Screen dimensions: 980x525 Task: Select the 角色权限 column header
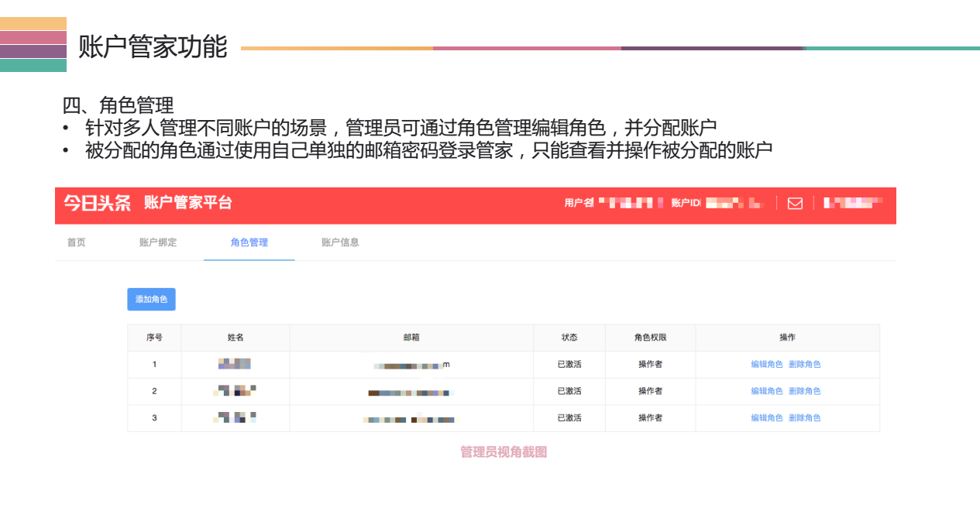[x=650, y=338]
